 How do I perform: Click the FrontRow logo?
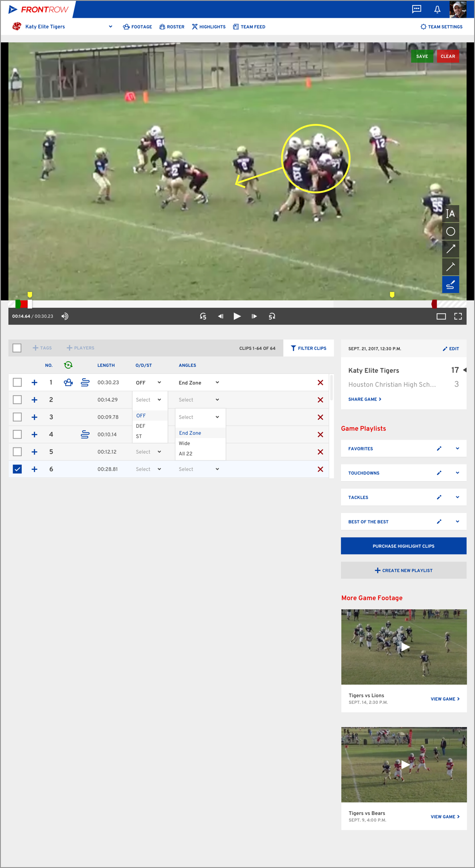[38, 9]
